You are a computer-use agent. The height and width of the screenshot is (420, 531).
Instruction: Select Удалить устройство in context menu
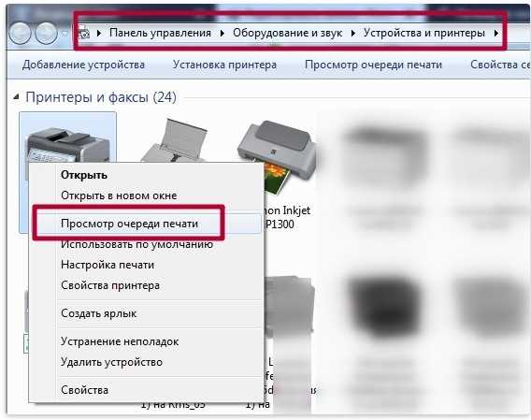tap(111, 362)
